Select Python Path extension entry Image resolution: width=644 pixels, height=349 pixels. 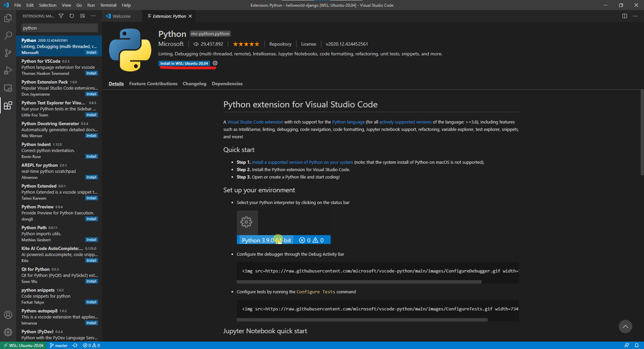point(59,233)
